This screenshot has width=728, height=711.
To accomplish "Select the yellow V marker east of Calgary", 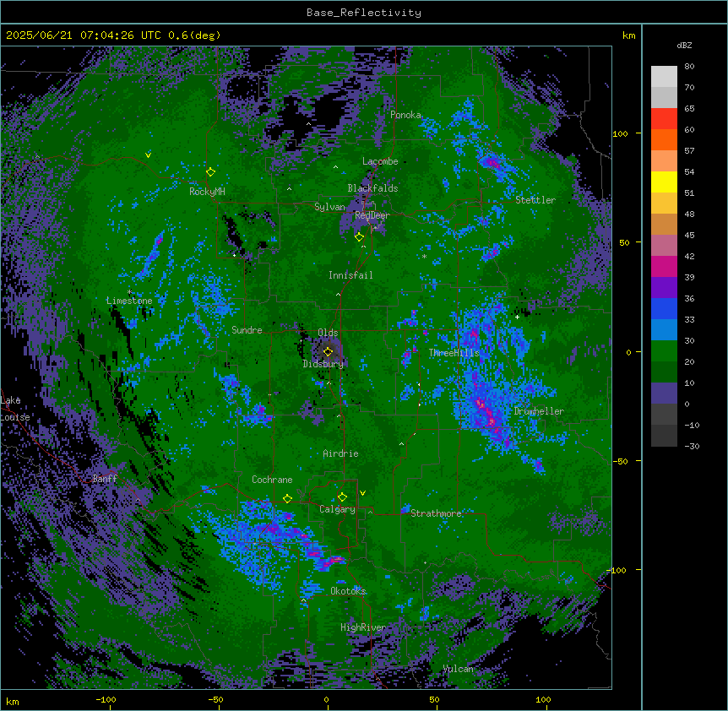I will [x=362, y=493].
